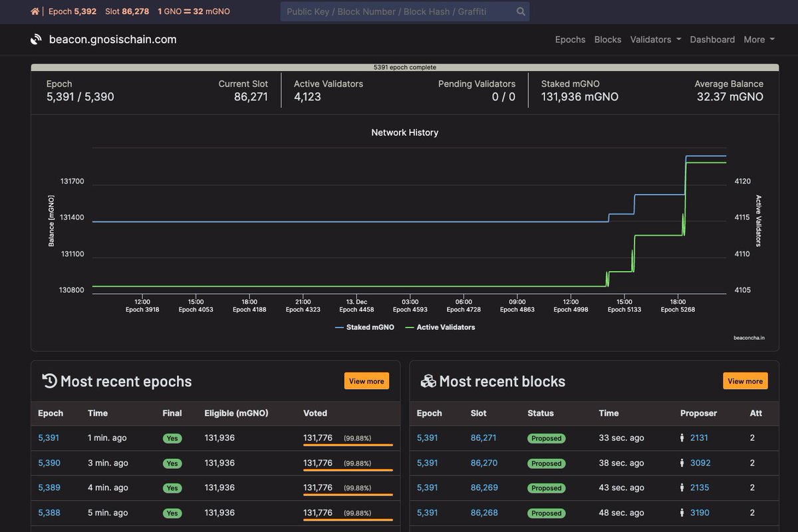Open the Epochs navigation page
798x532 pixels.
point(570,39)
